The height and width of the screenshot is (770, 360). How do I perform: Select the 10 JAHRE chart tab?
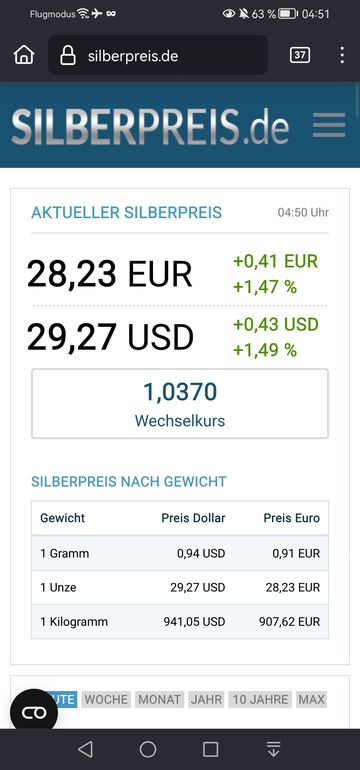coord(260,699)
